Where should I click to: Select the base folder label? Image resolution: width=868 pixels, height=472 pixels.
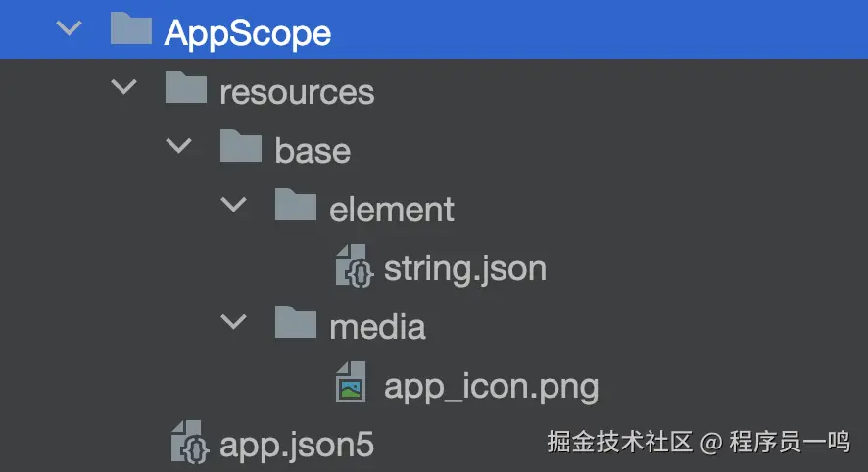tap(313, 150)
